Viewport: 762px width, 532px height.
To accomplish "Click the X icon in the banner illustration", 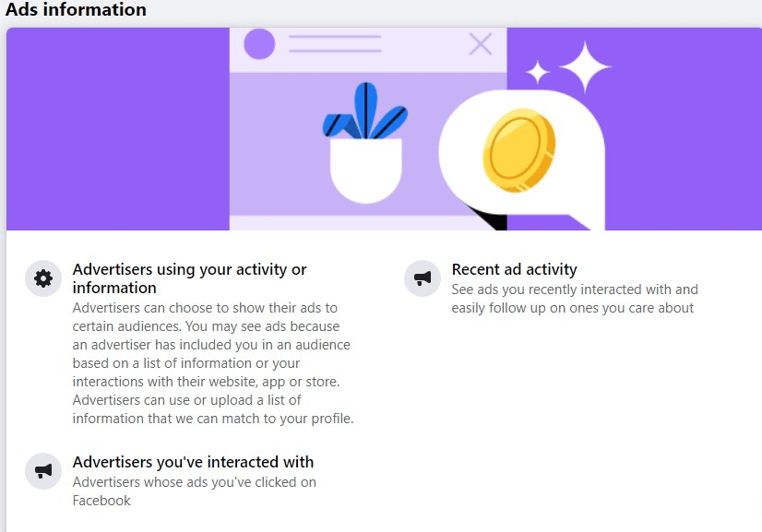I will point(481,44).
